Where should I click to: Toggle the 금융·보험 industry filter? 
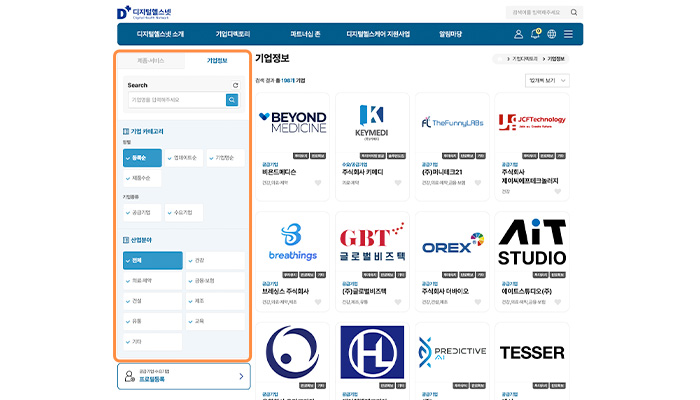(x=215, y=281)
